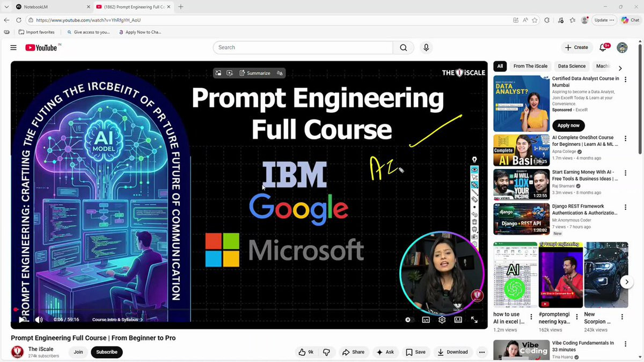Open the 'how to use AI in excel' short
Viewport: 644px width, 362px height.
click(x=515, y=275)
